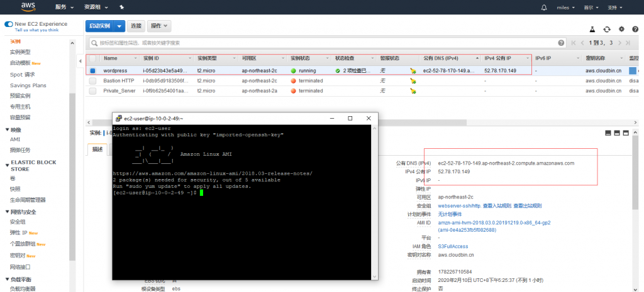This screenshot has width=644, height=292.
Task: Go to next page of instances
Action: click(619, 43)
